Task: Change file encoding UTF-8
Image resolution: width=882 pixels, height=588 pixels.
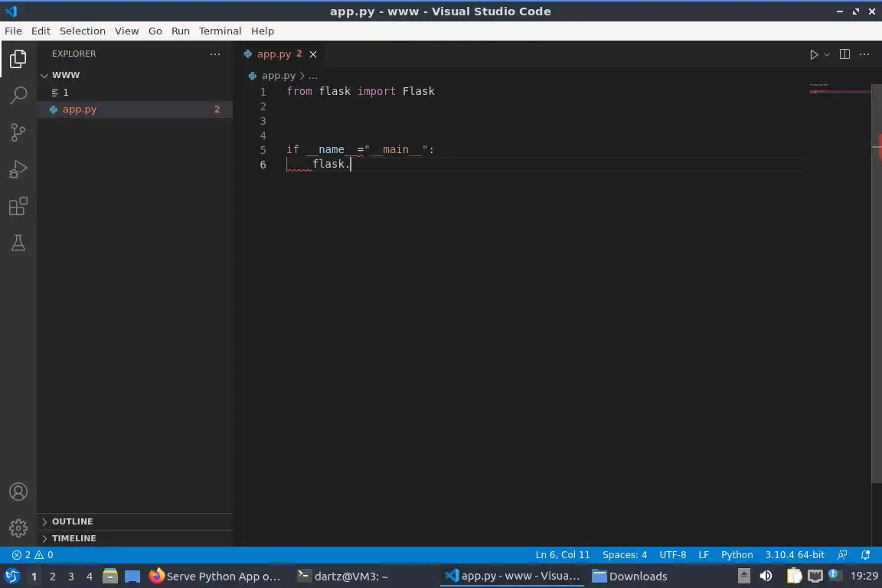Action: click(673, 555)
